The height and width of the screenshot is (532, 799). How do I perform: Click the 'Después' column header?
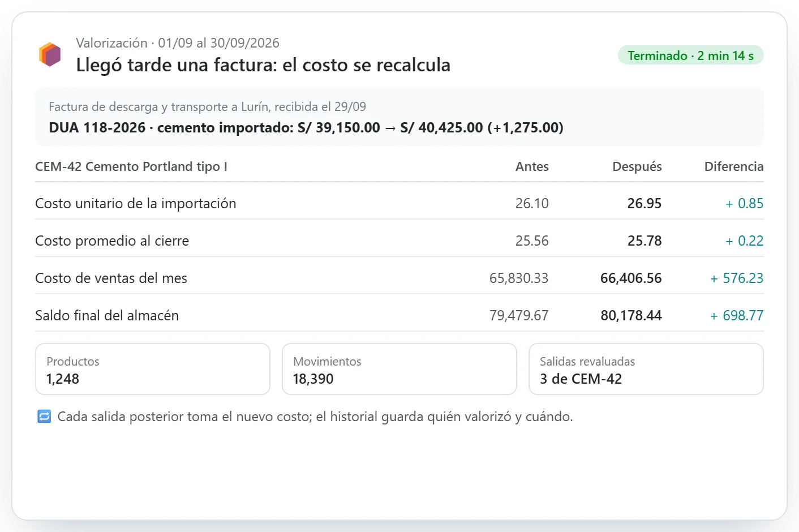point(637,166)
